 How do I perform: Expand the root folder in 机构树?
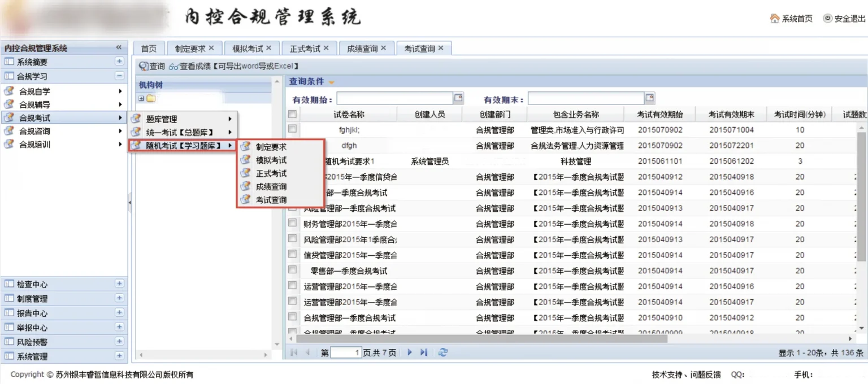(141, 99)
